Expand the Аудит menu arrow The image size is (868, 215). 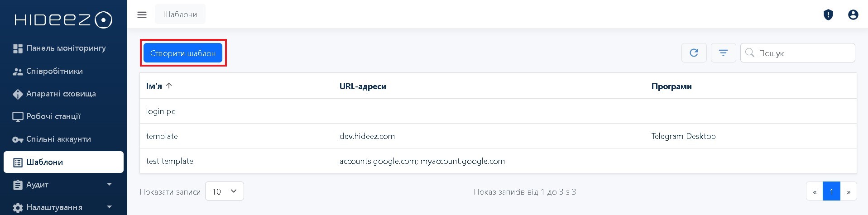[x=109, y=184]
